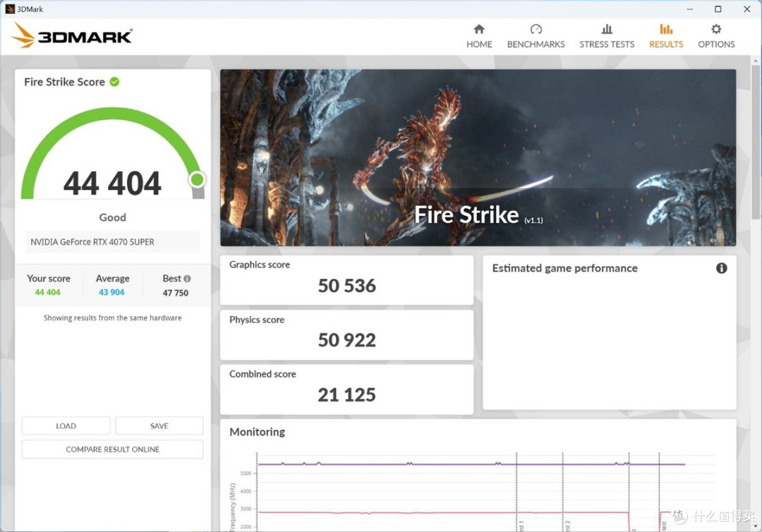Screen dimensions: 762x532
Task: Select the Combined score panel
Action: tap(346, 389)
